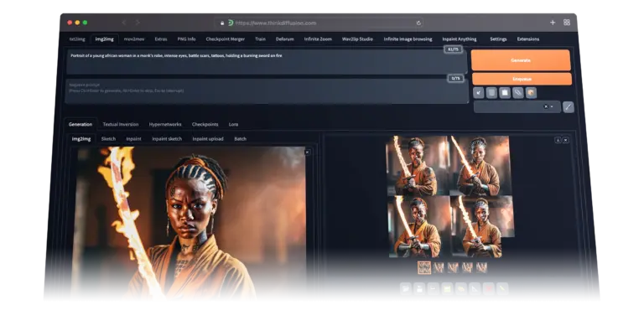Open the Checkpoint Merger tab
Image resolution: width=644 pixels, height=315 pixels.
click(x=225, y=39)
